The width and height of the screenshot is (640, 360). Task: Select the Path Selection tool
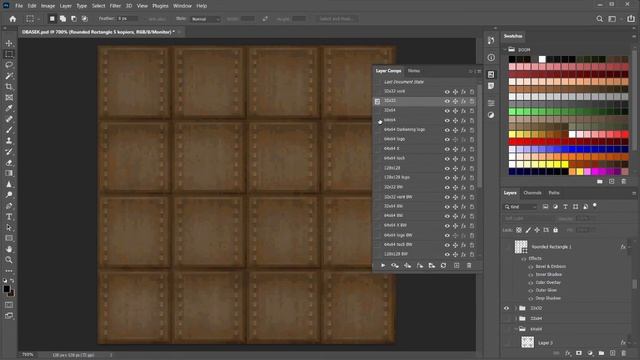9,227
